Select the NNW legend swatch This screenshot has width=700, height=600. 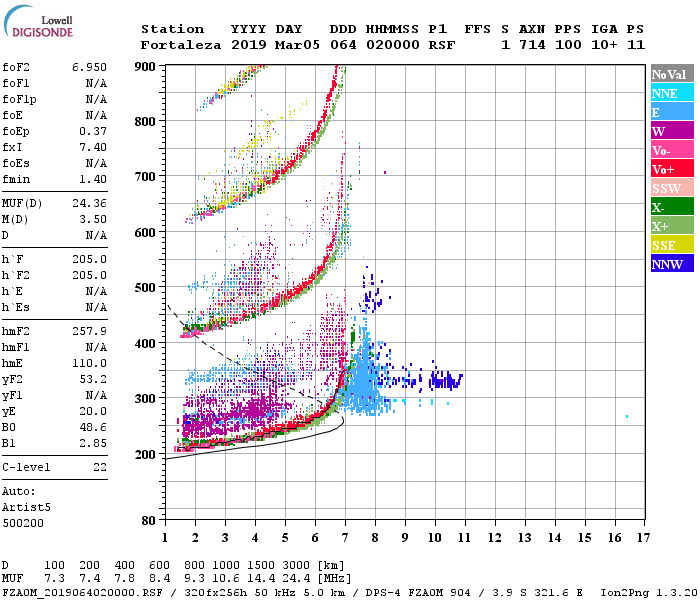coord(672,263)
